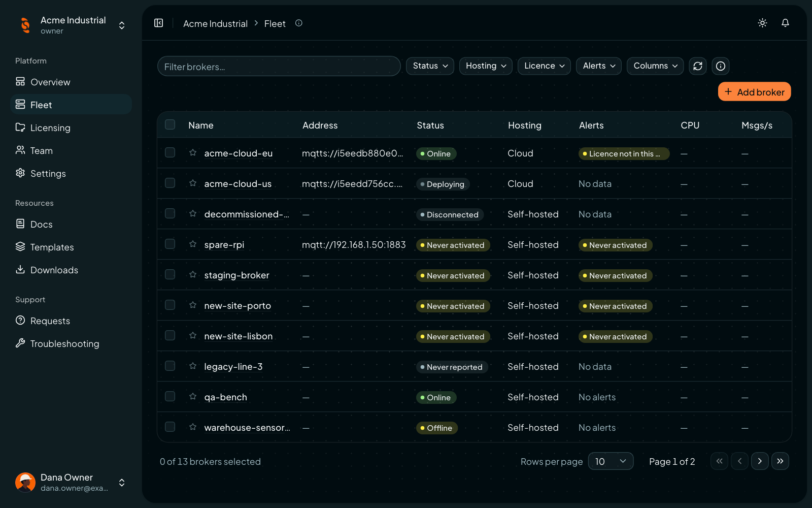Expand the Acme Industrial organization switcher

71,25
